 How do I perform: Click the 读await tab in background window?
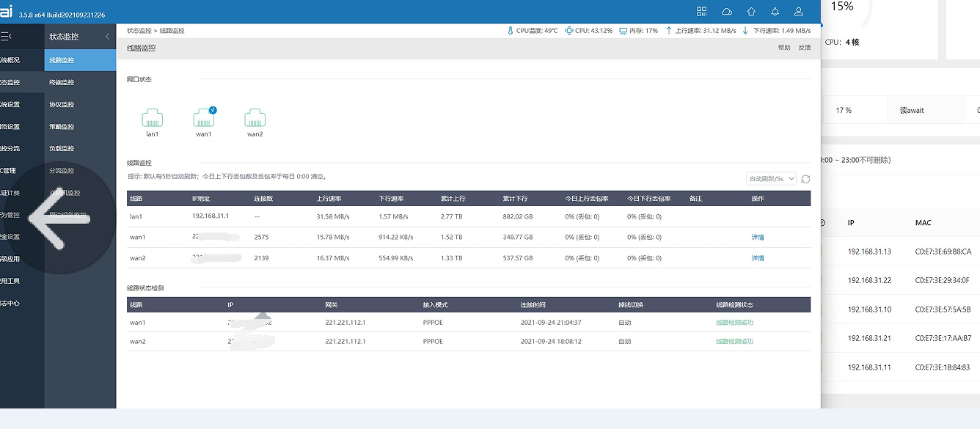[912, 111]
